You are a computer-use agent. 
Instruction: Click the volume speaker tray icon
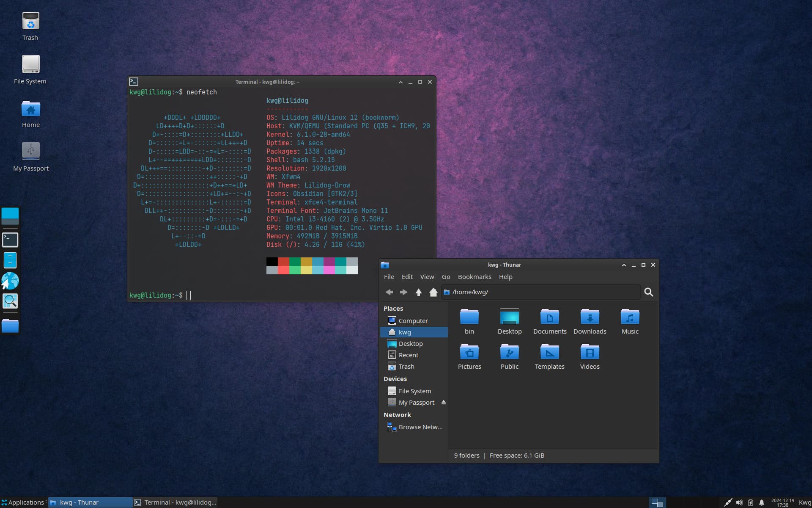(x=739, y=502)
